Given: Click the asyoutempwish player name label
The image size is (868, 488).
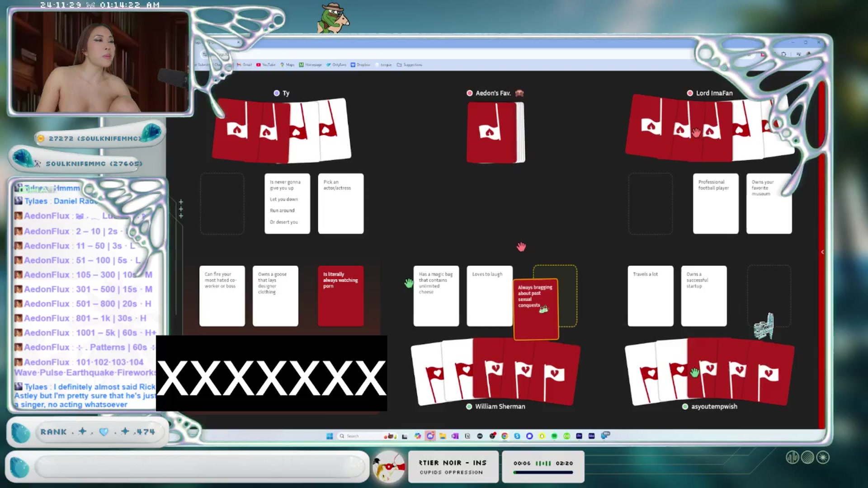Looking at the screenshot, I should (714, 406).
